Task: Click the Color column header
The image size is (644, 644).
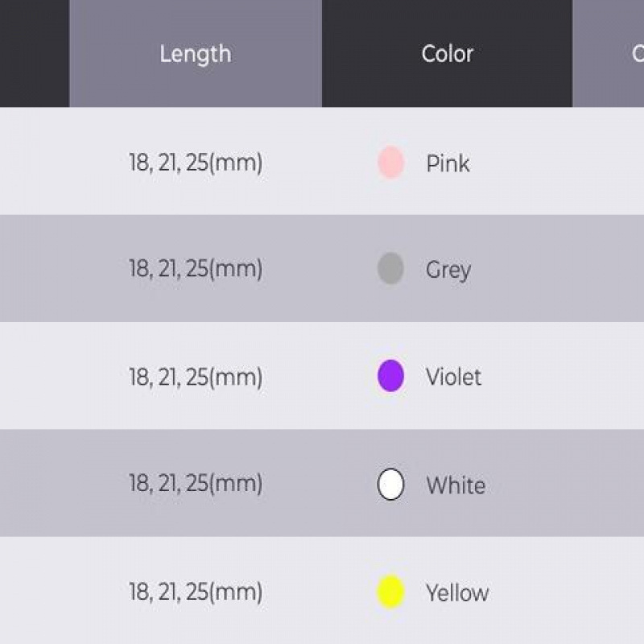Action: coord(447,54)
